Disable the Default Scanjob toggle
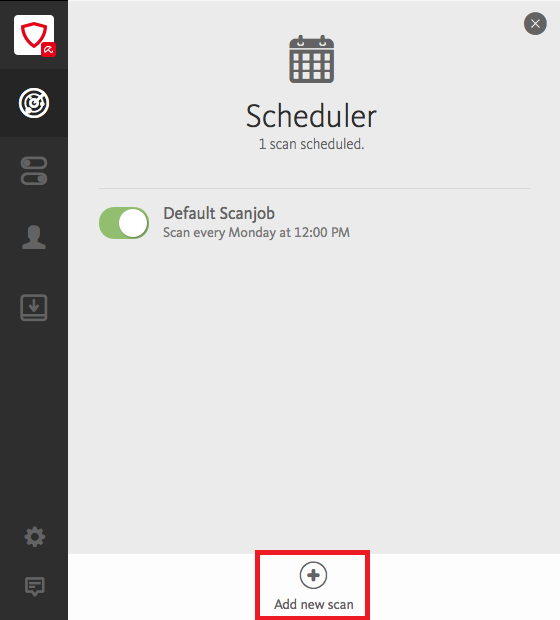Screen dimensions: 560x620 coord(124,223)
